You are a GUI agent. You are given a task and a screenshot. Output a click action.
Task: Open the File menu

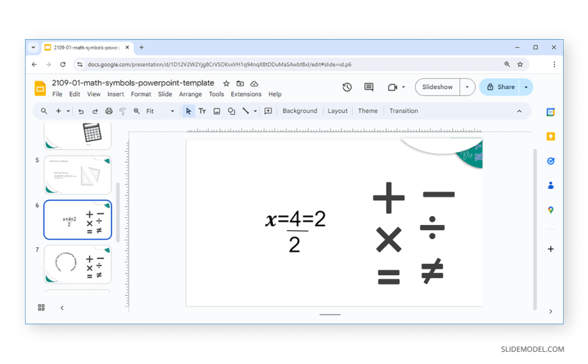pos(57,94)
